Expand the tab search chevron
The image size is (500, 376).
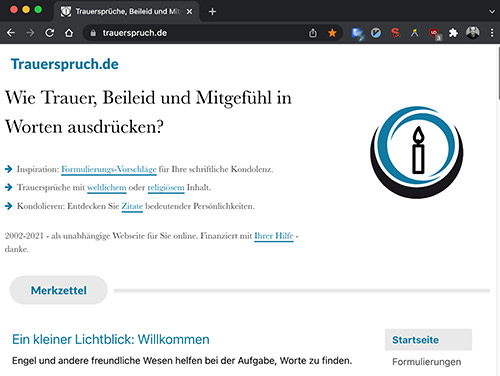click(x=492, y=12)
